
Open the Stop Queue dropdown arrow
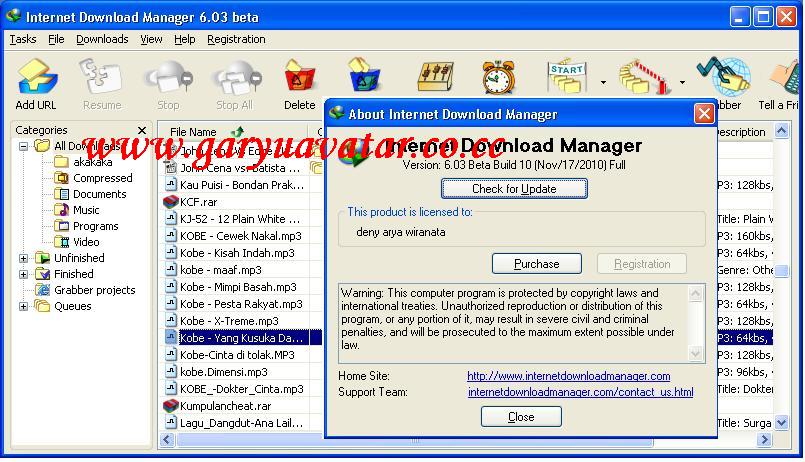click(682, 82)
